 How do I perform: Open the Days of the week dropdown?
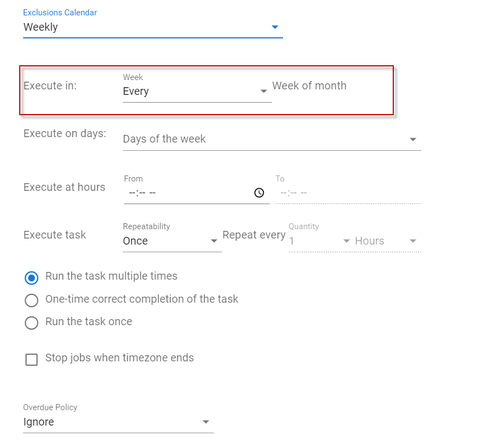(272, 139)
